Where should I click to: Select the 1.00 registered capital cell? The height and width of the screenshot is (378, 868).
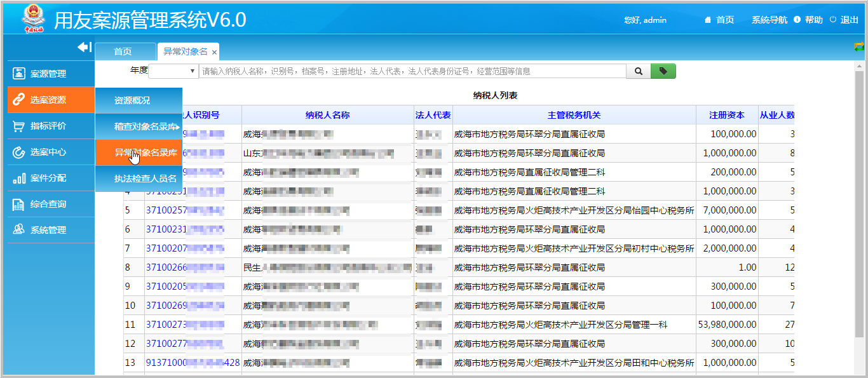[727, 267]
